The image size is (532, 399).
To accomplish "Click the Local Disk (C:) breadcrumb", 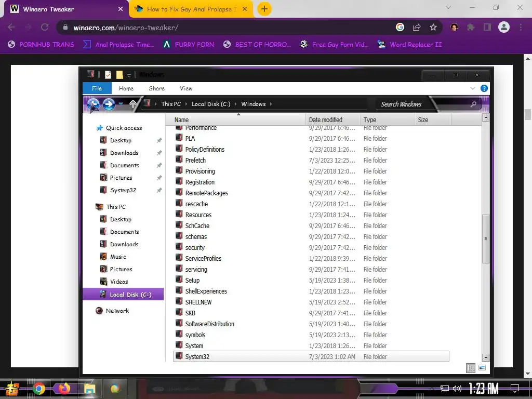I will click(x=211, y=104).
